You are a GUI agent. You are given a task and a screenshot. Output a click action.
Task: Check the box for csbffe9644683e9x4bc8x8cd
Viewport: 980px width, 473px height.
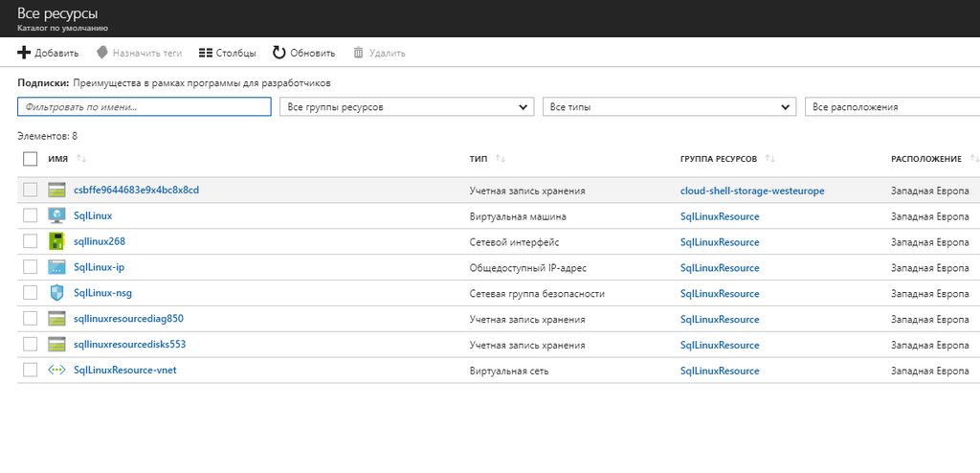(x=30, y=190)
